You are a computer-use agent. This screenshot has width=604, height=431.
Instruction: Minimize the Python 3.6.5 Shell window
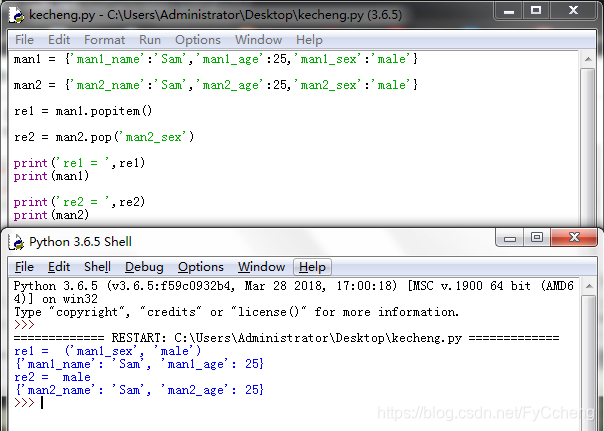click(x=509, y=238)
